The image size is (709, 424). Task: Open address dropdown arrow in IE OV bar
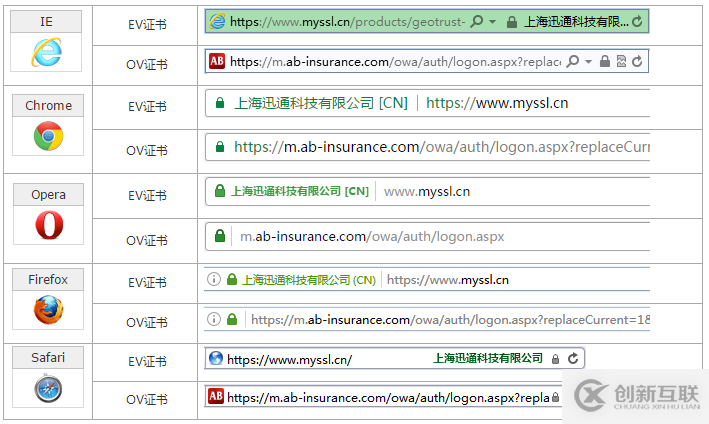click(x=588, y=61)
